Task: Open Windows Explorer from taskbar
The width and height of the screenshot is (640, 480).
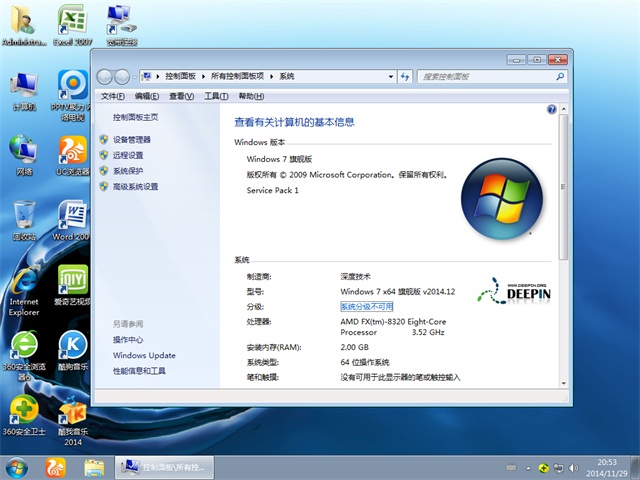Action: tap(94, 468)
